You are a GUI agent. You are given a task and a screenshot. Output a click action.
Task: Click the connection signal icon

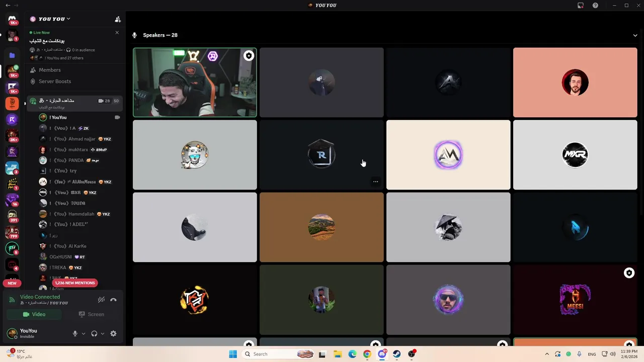(12, 300)
